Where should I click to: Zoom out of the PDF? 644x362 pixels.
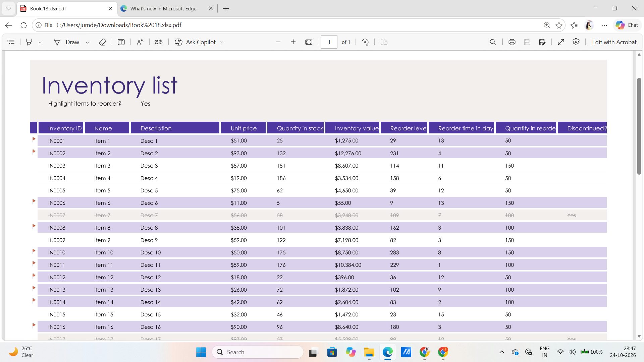[278, 42]
